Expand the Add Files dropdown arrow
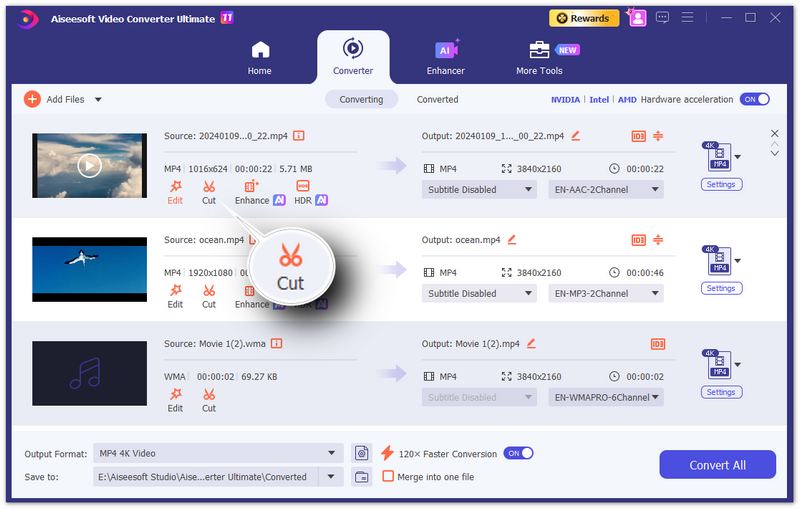This screenshot has height=509, width=800. tap(98, 99)
